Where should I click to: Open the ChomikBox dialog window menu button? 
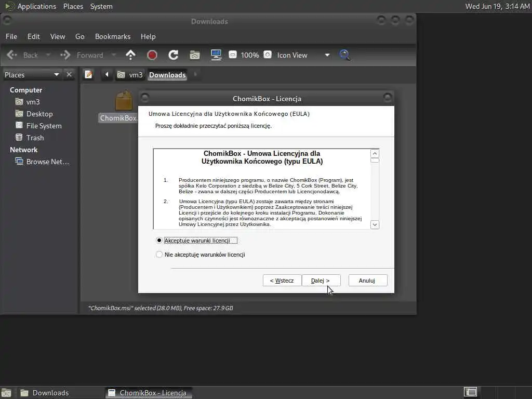click(x=145, y=98)
